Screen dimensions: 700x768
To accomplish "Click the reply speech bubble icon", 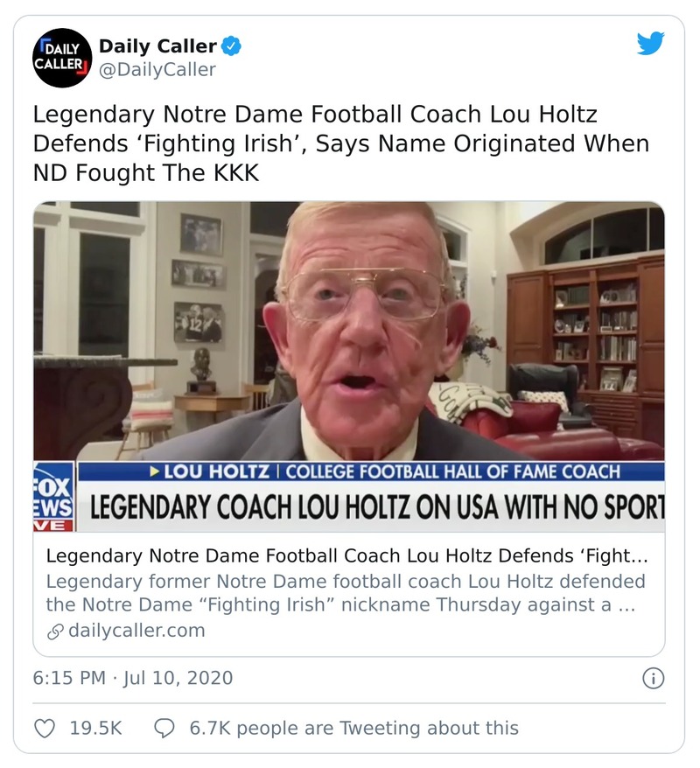I will [x=164, y=728].
